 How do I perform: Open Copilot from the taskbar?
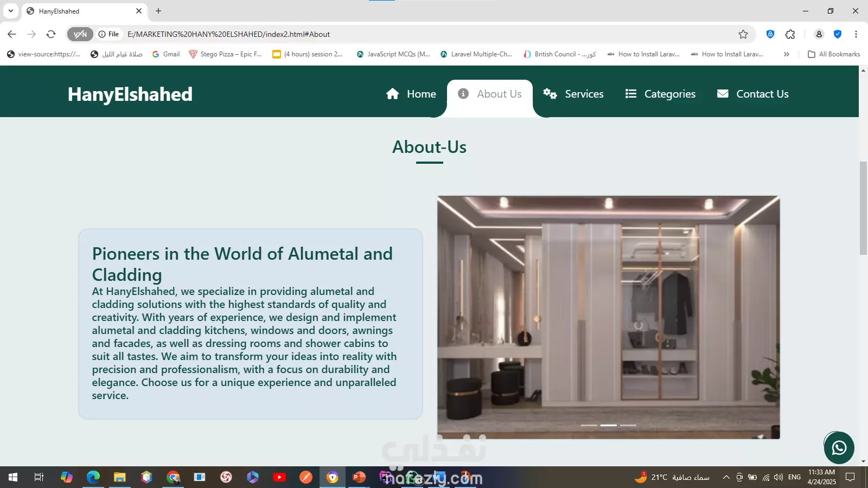click(66, 477)
